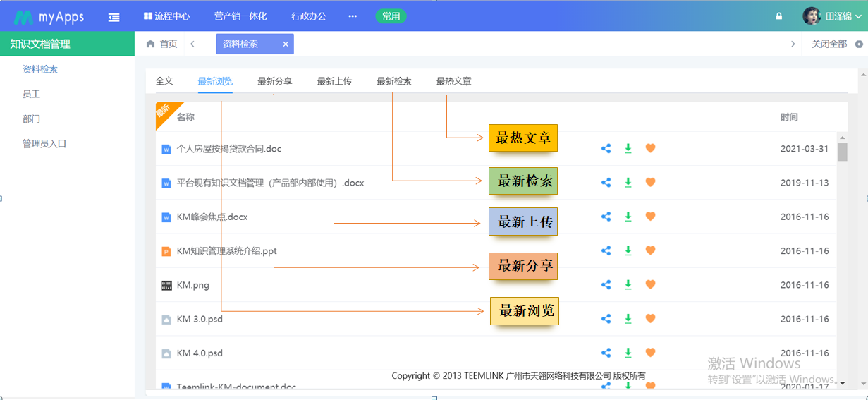868x400 pixels.
Task: Click the lock screen icon
Action: (779, 16)
